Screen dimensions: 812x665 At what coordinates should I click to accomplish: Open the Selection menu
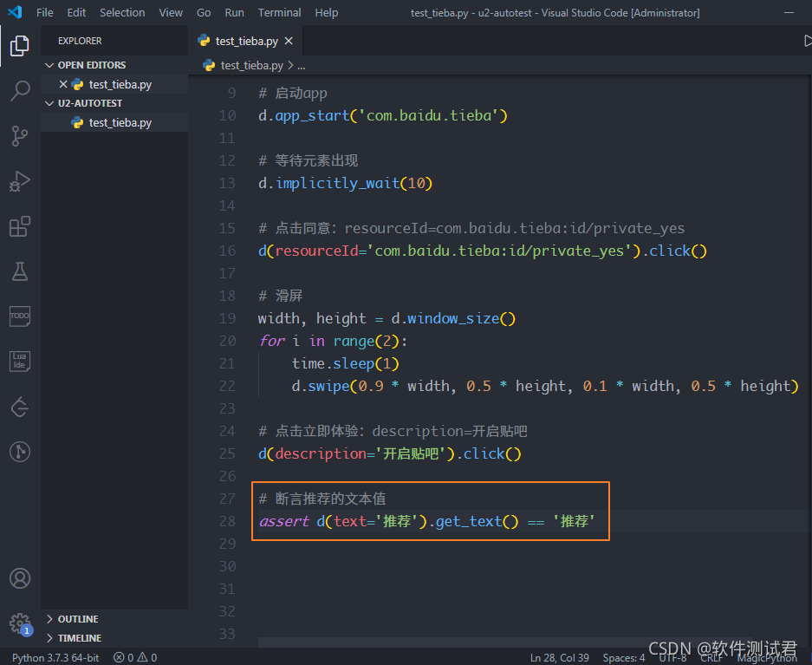pyautogui.click(x=122, y=12)
